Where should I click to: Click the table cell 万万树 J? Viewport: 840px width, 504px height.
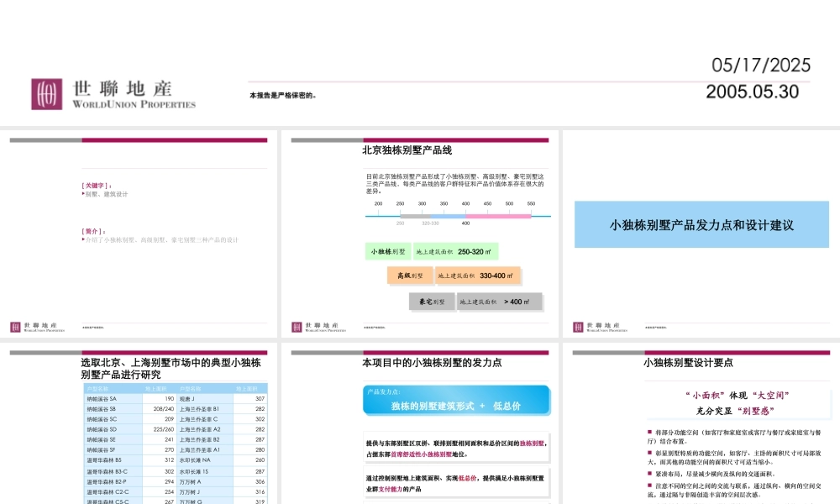[x=205, y=492]
